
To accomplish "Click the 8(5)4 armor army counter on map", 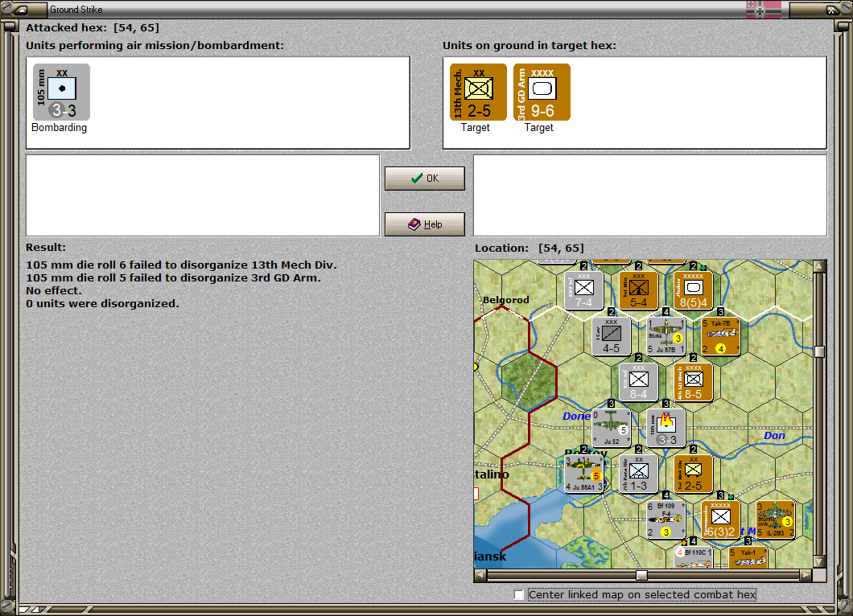I will click(693, 290).
